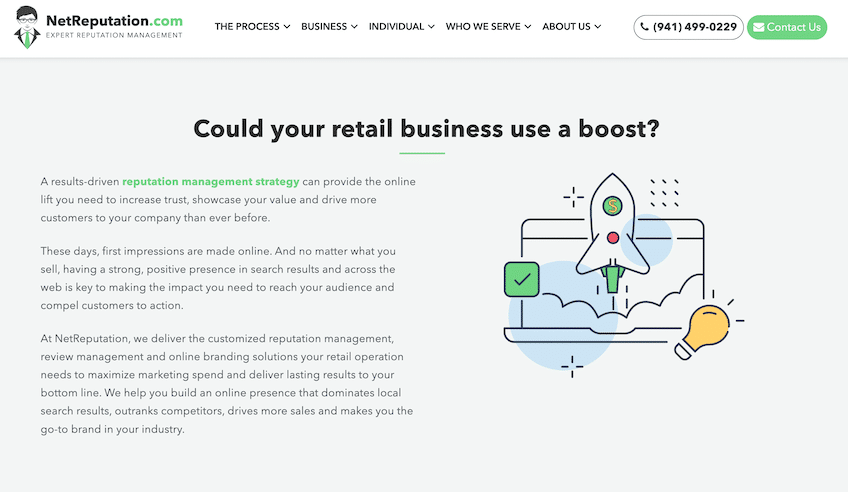
Task: Click the Expert Reputation Management tagline
Action: pos(114,36)
